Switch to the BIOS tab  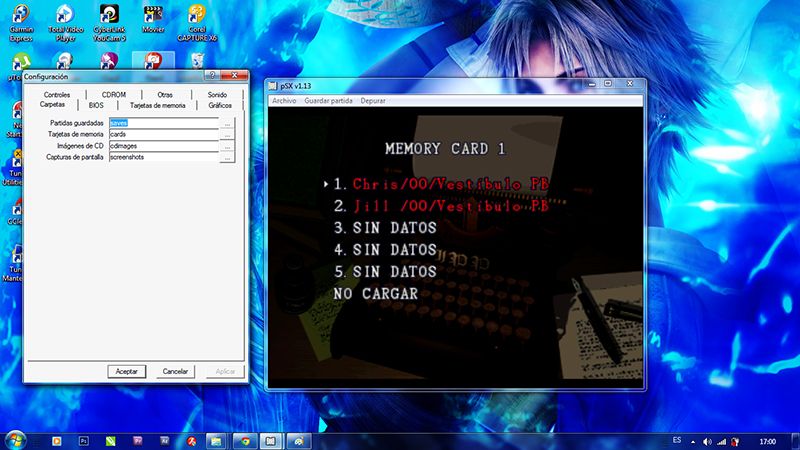click(96, 106)
